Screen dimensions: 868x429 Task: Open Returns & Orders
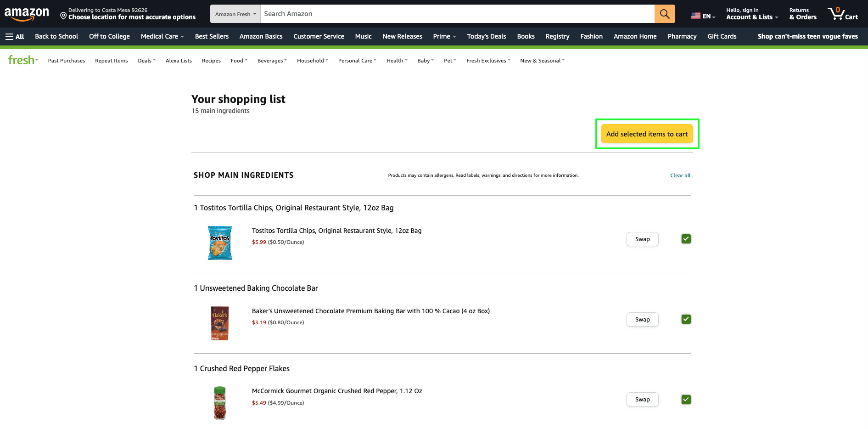coord(803,14)
